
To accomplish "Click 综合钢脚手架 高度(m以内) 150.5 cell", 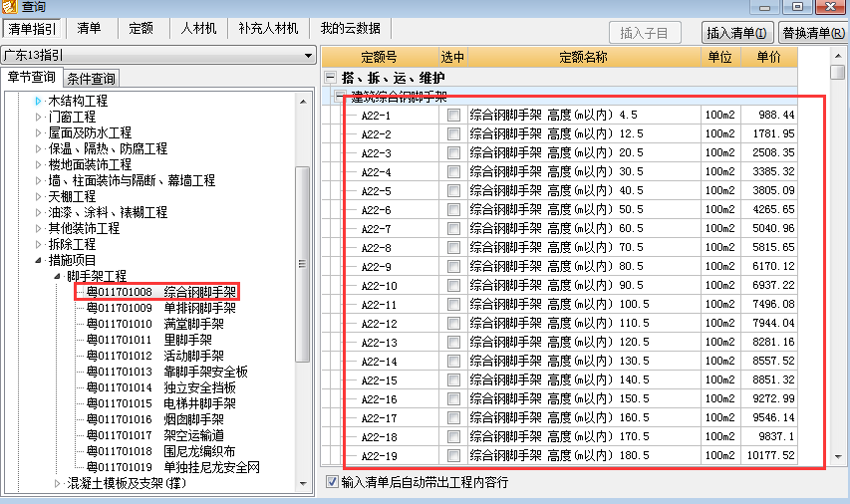I will click(584, 398).
